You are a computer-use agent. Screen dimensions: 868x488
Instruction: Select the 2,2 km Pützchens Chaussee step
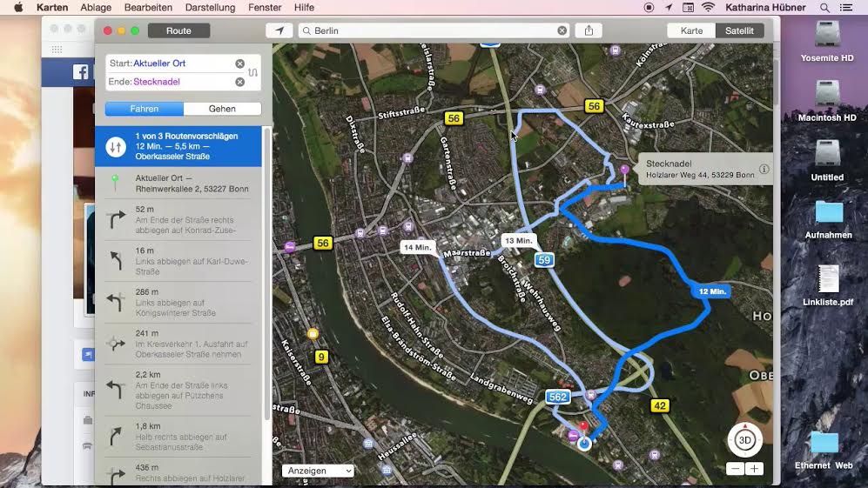pos(178,390)
